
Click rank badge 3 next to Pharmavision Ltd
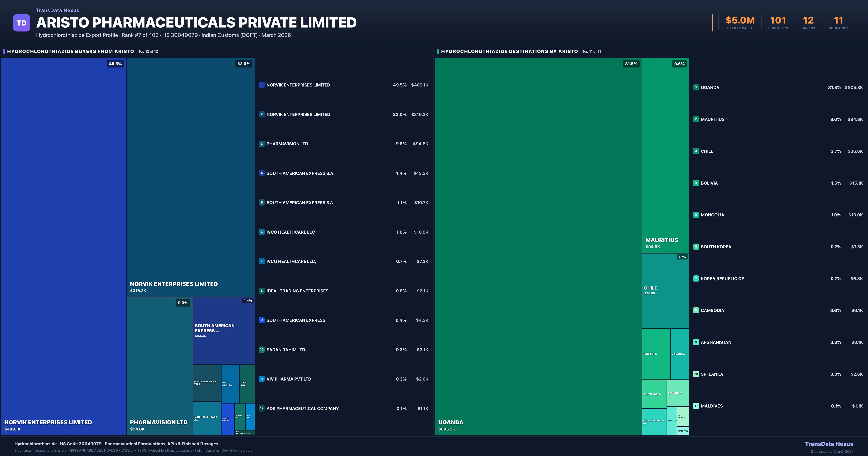coord(261,144)
